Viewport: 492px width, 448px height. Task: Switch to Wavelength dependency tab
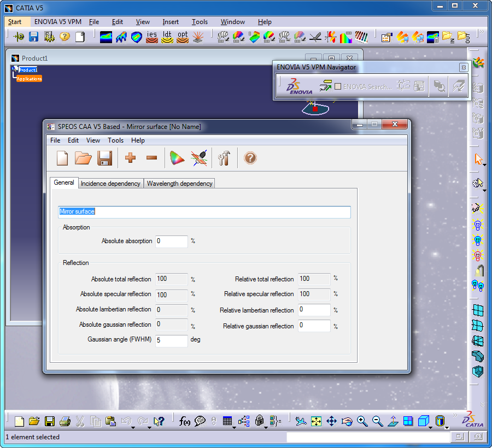pos(179,184)
